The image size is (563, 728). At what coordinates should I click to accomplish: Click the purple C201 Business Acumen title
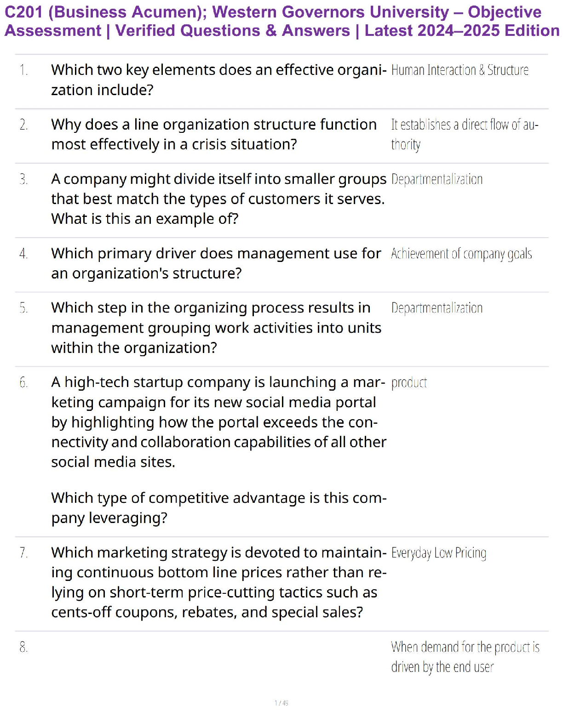pos(281,21)
